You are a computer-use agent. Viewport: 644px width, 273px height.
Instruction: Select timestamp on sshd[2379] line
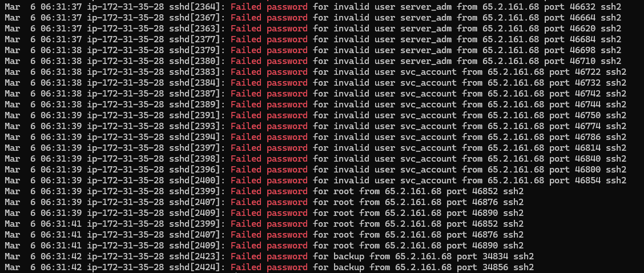click(61, 50)
